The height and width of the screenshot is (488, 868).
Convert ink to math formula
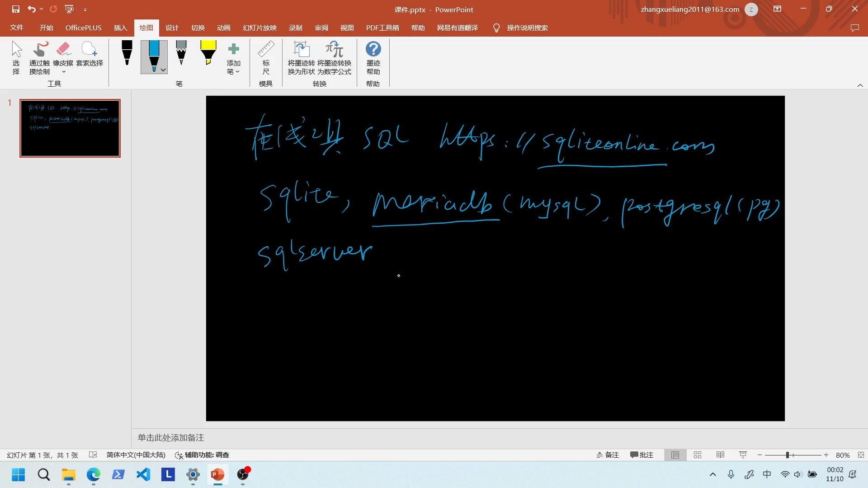click(334, 58)
